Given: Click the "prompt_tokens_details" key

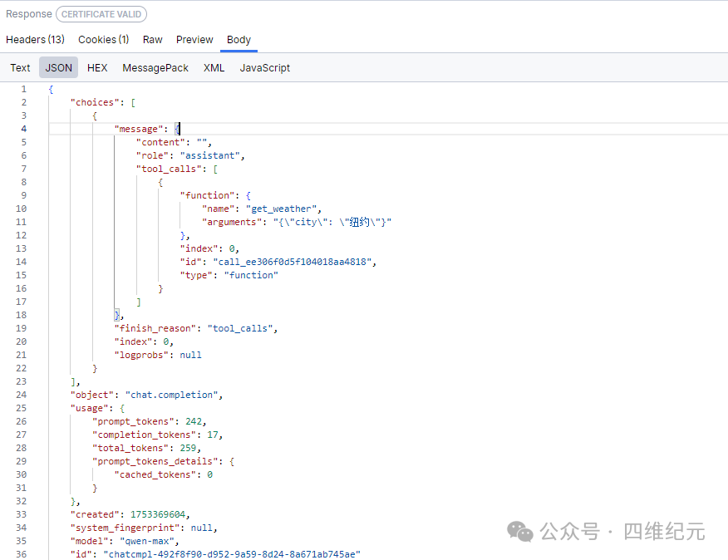Looking at the screenshot, I should (155, 462).
